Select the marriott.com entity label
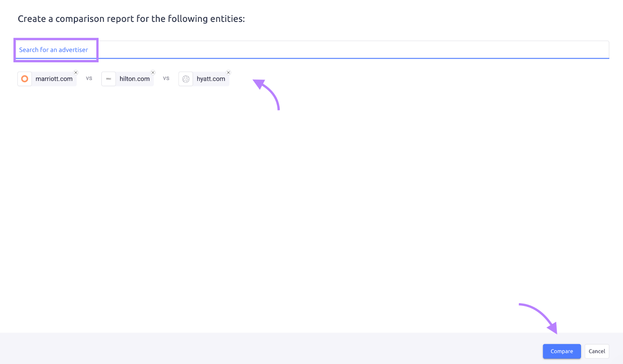 click(x=54, y=79)
